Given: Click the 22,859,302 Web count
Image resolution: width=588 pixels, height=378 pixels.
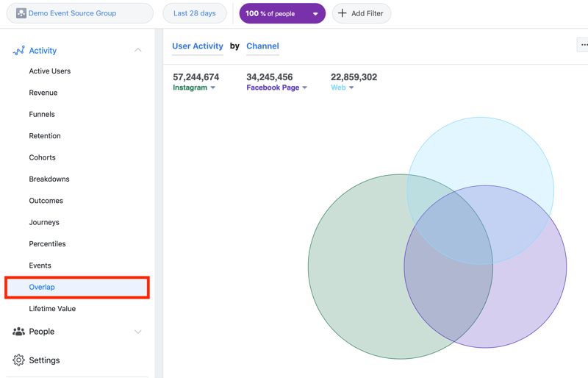Looking at the screenshot, I should click(x=354, y=77).
